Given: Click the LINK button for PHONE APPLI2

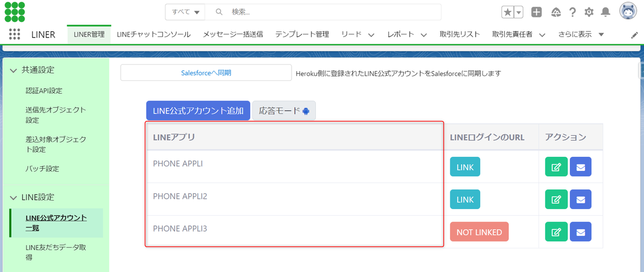Looking at the screenshot, I should 465,200.
